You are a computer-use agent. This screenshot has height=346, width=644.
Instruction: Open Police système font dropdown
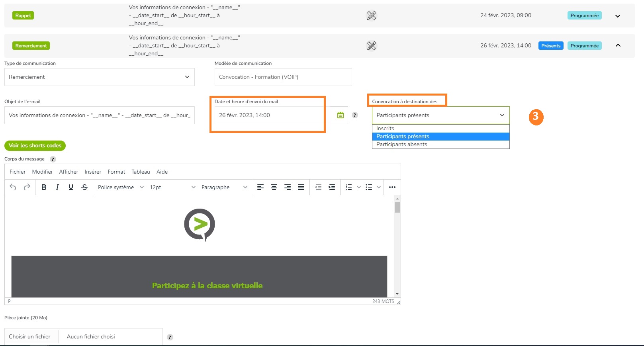tap(121, 187)
